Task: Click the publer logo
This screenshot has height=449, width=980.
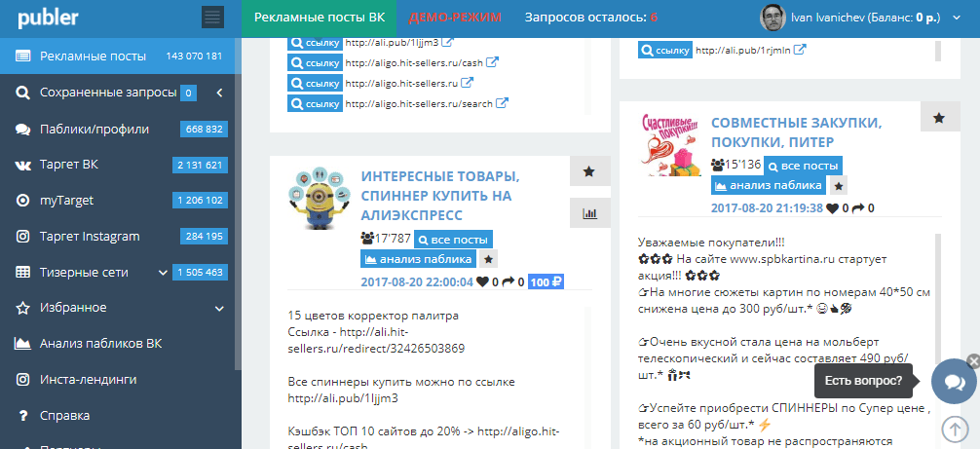Action: click(x=48, y=19)
